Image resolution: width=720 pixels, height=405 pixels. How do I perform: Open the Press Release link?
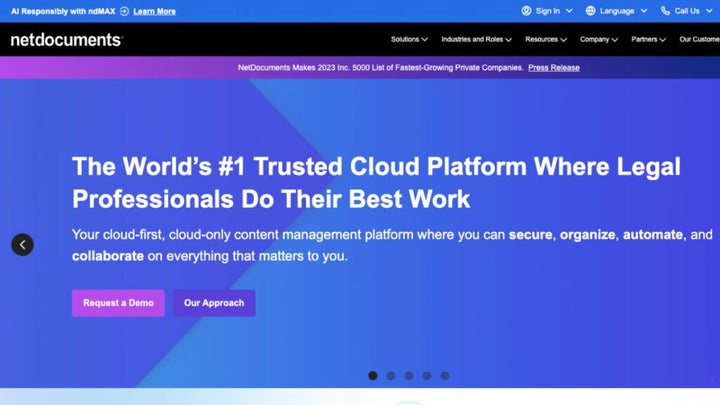(x=554, y=68)
